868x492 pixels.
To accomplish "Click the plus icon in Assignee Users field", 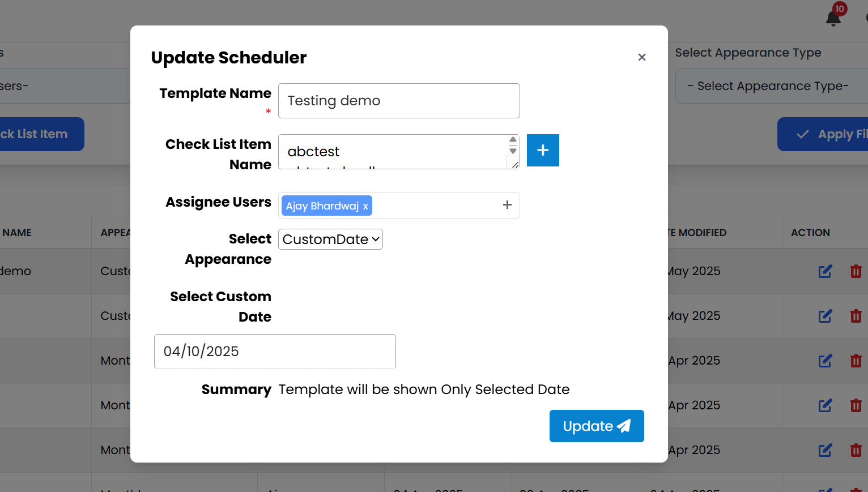I will [507, 205].
